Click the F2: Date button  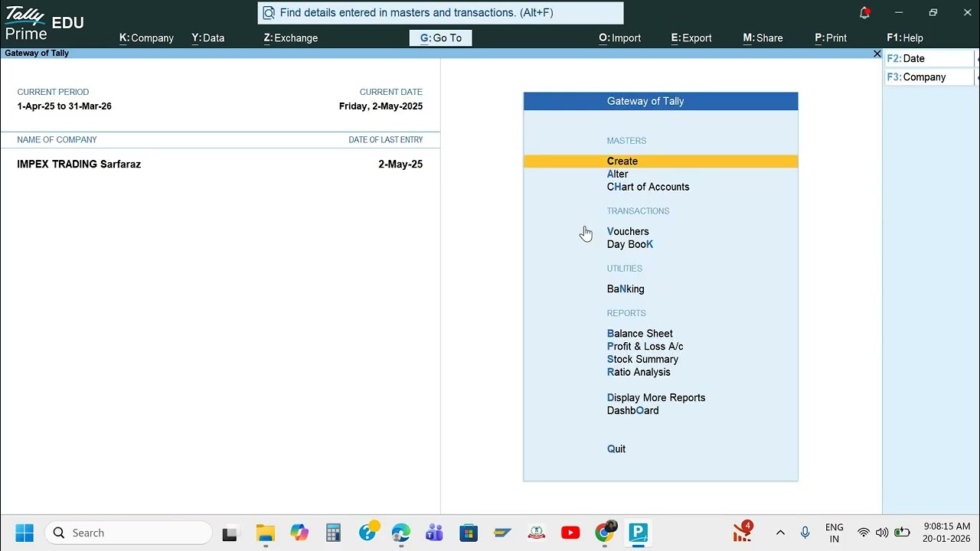pos(929,59)
